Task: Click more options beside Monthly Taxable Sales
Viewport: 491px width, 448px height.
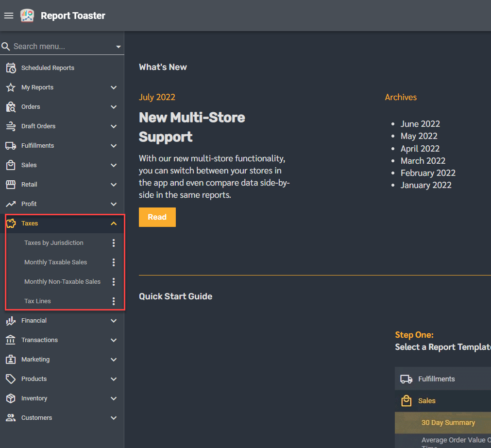Action: click(114, 262)
